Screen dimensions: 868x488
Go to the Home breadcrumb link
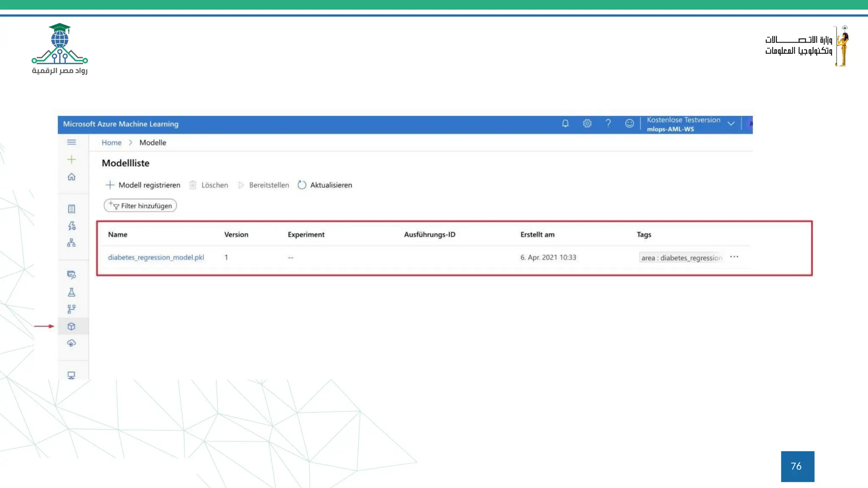[111, 143]
